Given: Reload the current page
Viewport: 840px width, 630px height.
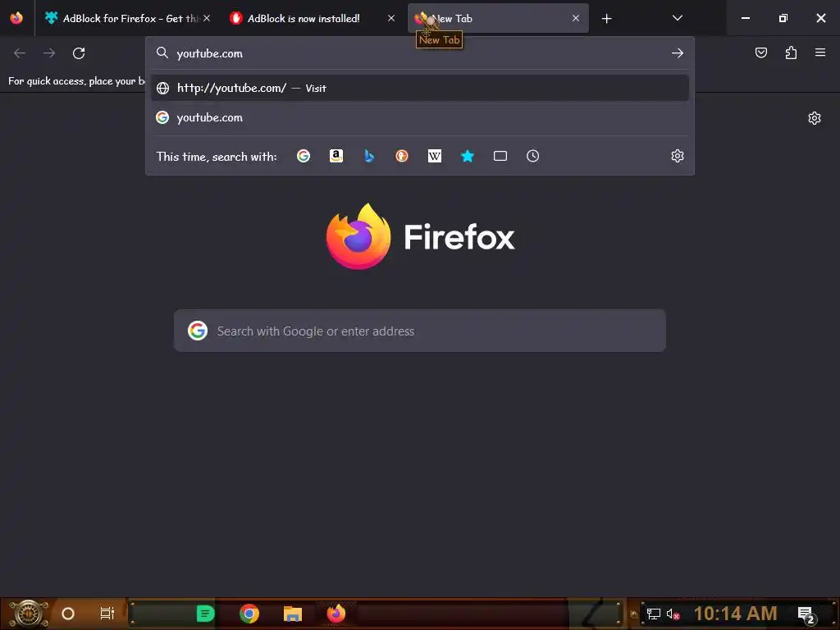Looking at the screenshot, I should point(79,53).
